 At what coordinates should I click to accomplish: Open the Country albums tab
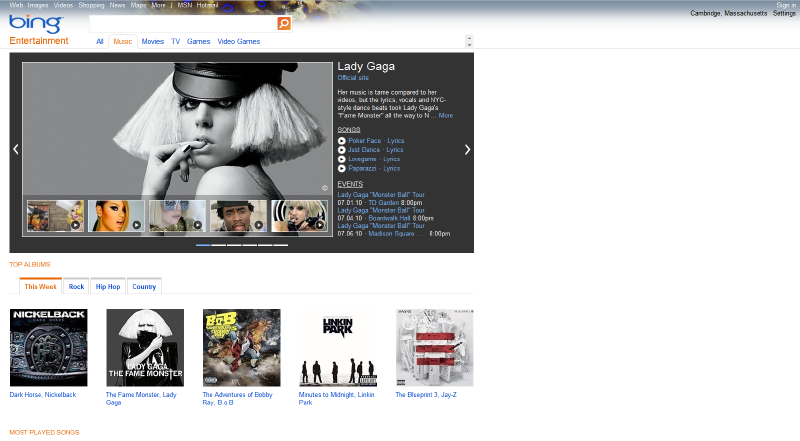144,286
